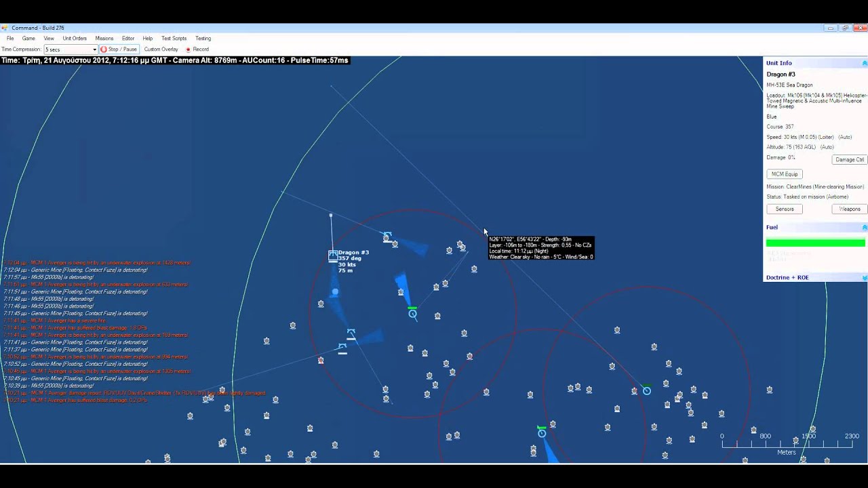Image resolution: width=868 pixels, height=488 pixels.
Task: Select the red-marked mine beside the right-hand ship
Action: pos(635,390)
